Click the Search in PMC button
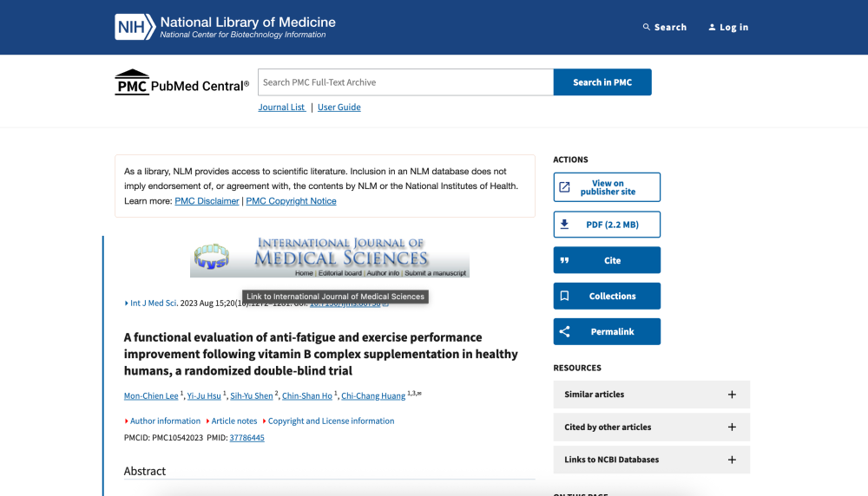Image resolution: width=868 pixels, height=496 pixels. click(x=602, y=82)
